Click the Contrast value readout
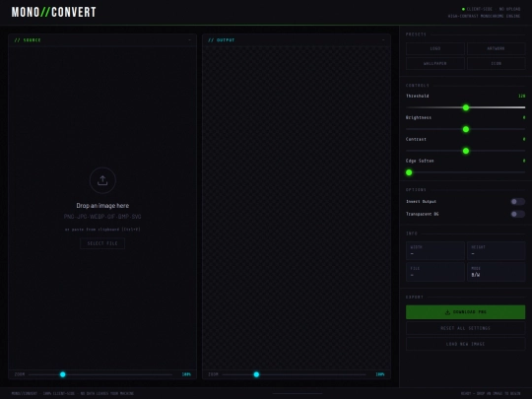The height and width of the screenshot is (399, 532). [524, 139]
